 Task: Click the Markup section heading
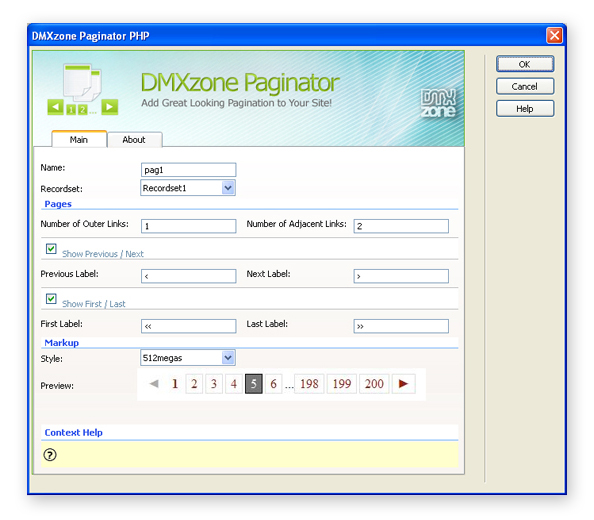62,343
